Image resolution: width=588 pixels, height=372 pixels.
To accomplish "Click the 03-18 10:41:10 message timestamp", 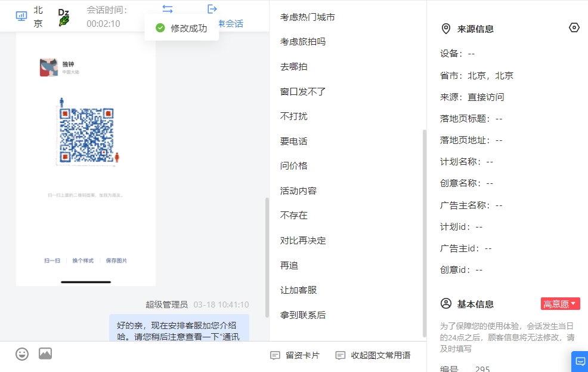I will (x=221, y=305).
